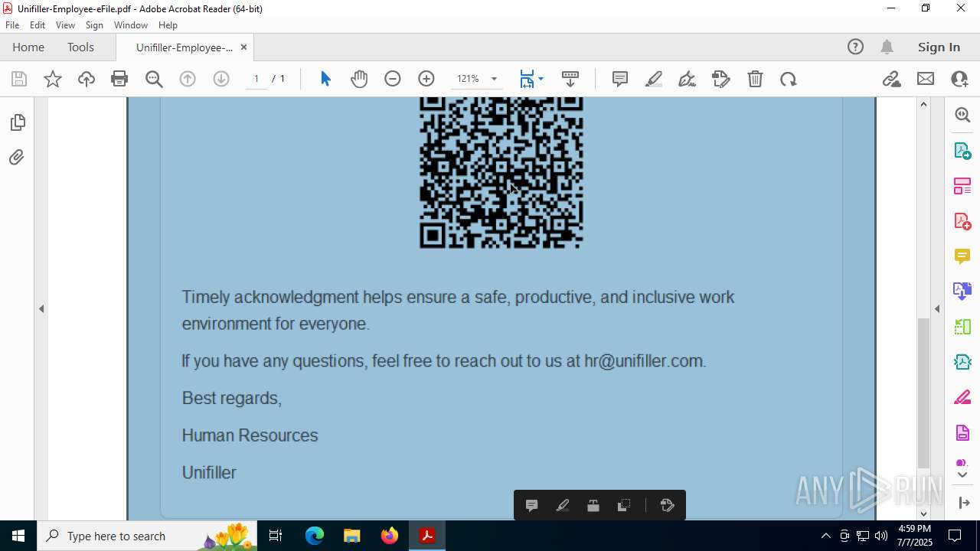Viewport: 980px width, 551px height.
Task: Click the delete trash icon
Action: 755,79
